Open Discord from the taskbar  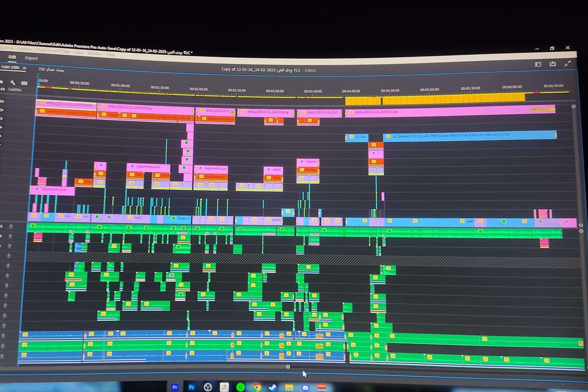(305, 387)
